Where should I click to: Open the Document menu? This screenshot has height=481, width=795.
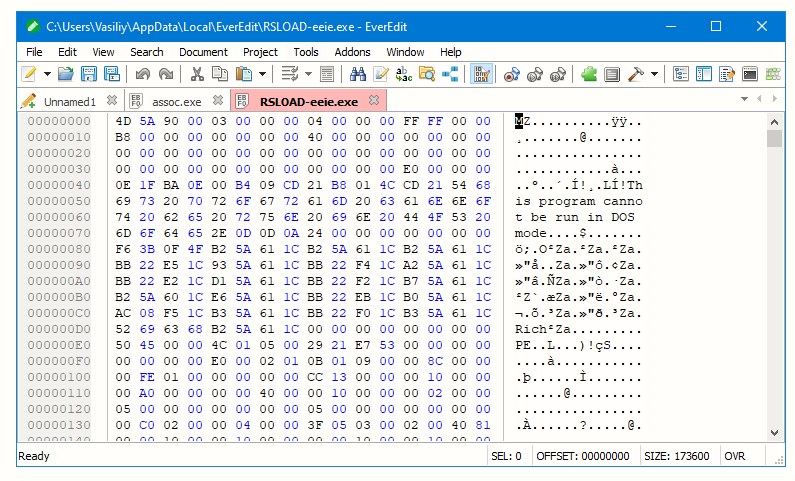pyautogui.click(x=203, y=52)
